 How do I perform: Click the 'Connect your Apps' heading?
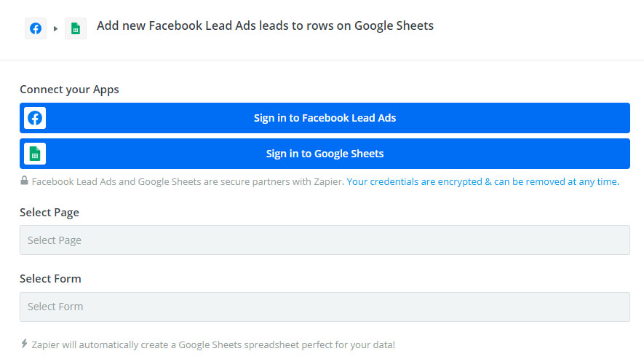pos(69,90)
